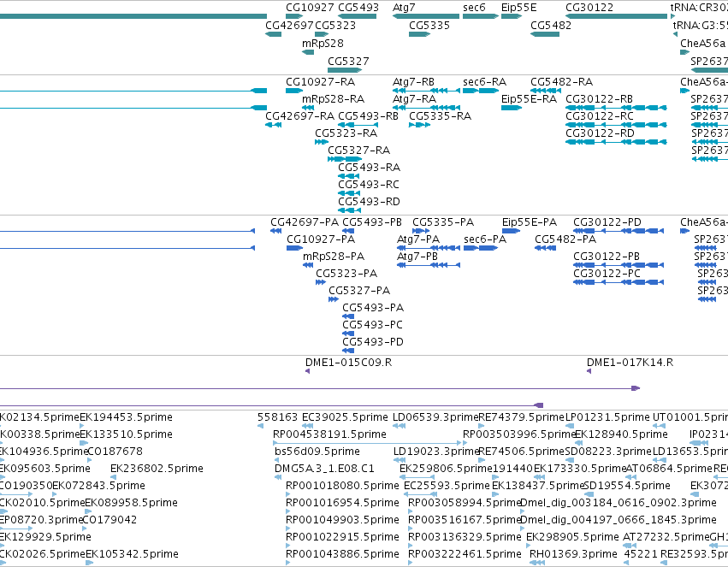Click the CG5493-RD transcript label
728x567 pixels.
tap(369, 202)
